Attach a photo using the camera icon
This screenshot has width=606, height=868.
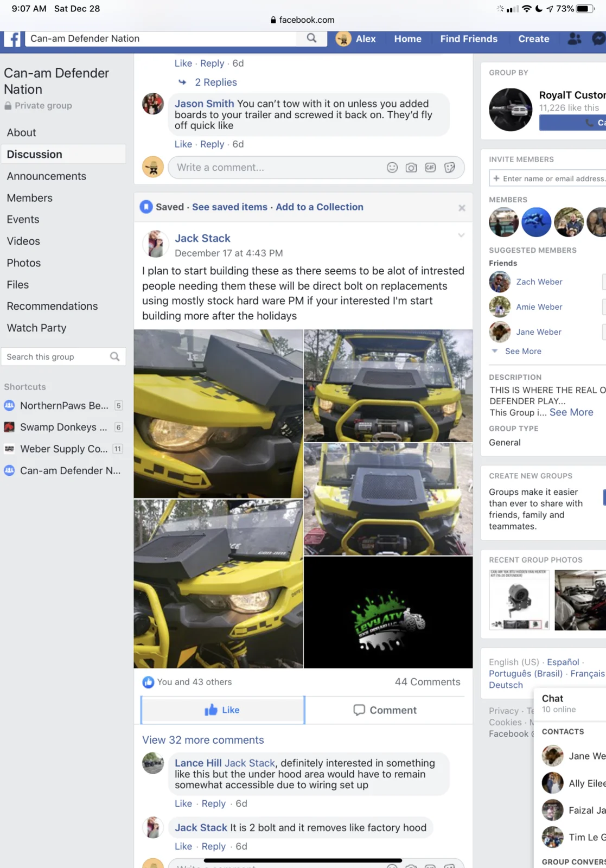[x=411, y=168]
